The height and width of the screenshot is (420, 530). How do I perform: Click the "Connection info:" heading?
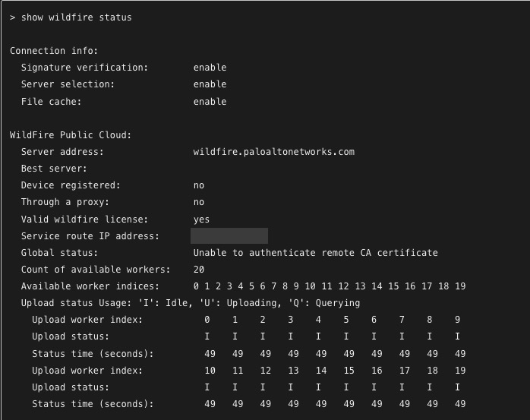[x=54, y=51]
